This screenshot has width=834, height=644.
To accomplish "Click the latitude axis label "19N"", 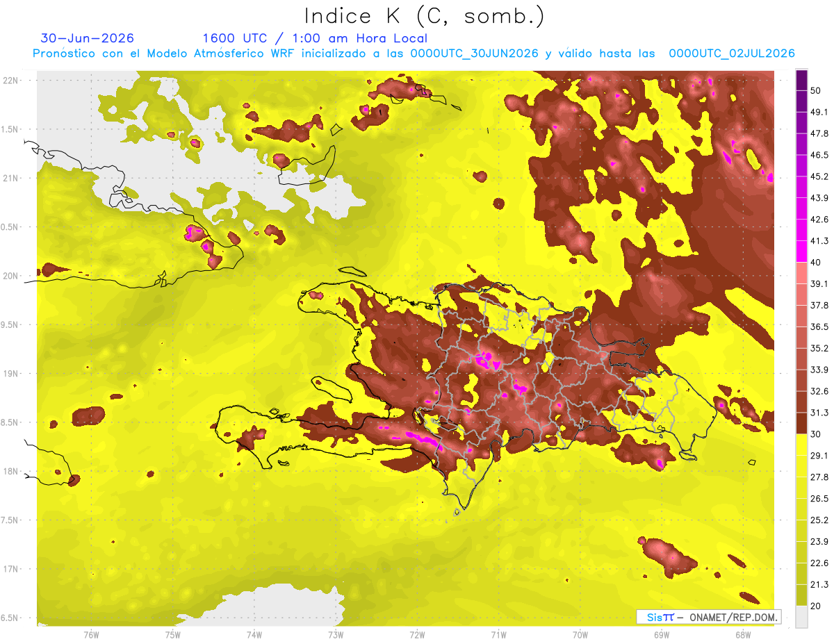I will coord(10,374).
